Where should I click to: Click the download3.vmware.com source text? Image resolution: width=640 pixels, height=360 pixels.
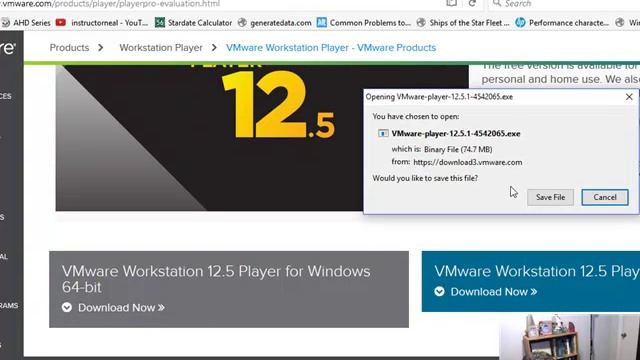(x=468, y=162)
